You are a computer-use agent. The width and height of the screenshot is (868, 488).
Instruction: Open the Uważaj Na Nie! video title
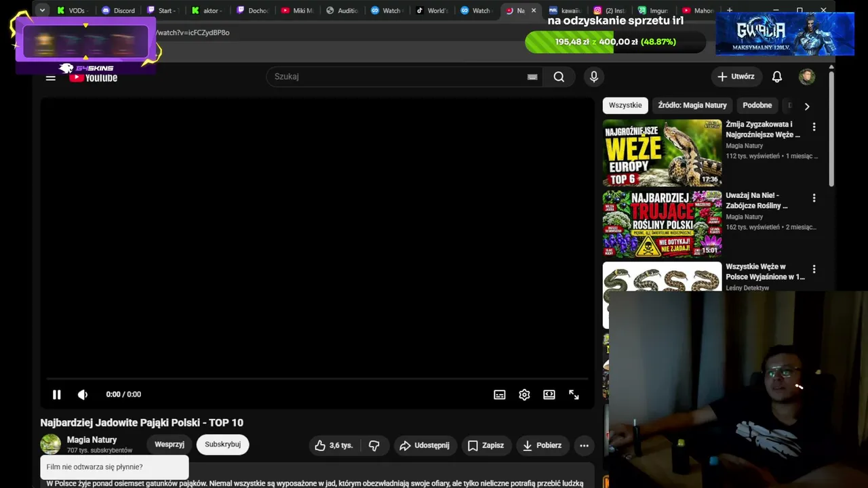757,201
